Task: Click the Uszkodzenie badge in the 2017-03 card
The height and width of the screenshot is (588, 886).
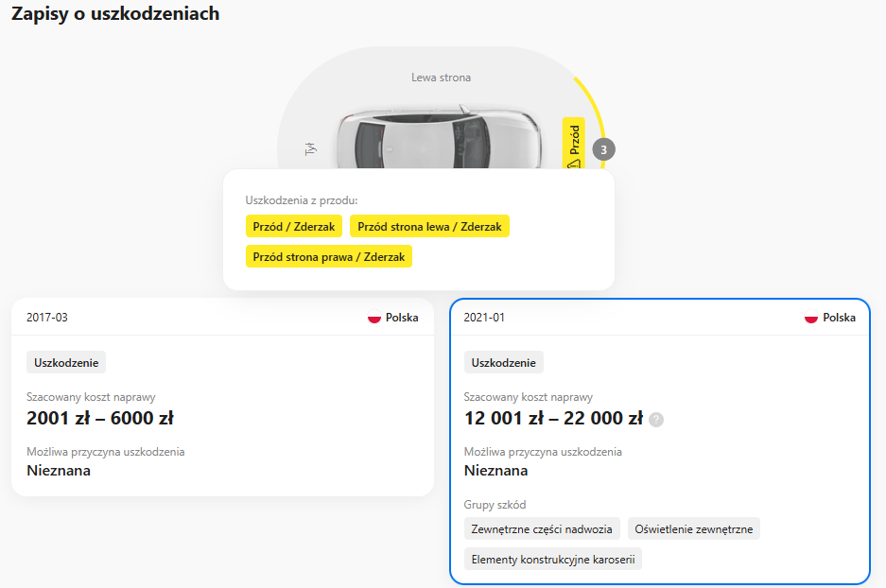Action: pyautogui.click(x=66, y=362)
